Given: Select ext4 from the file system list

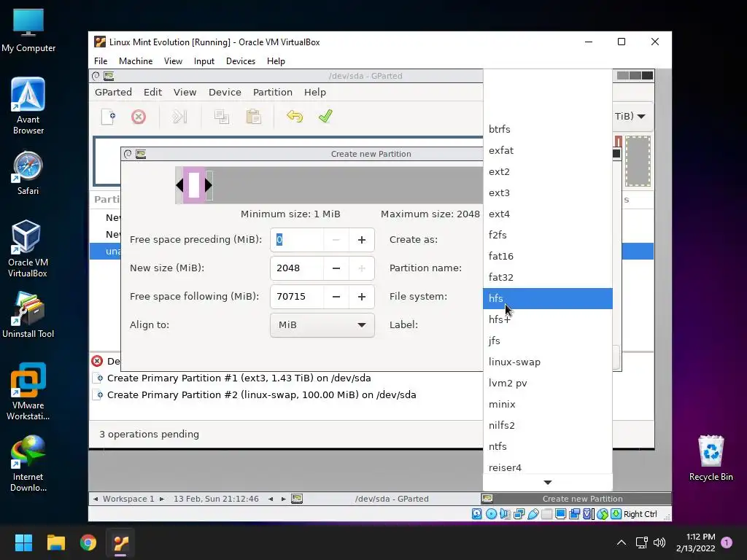Looking at the screenshot, I should click(x=547, y=214).
